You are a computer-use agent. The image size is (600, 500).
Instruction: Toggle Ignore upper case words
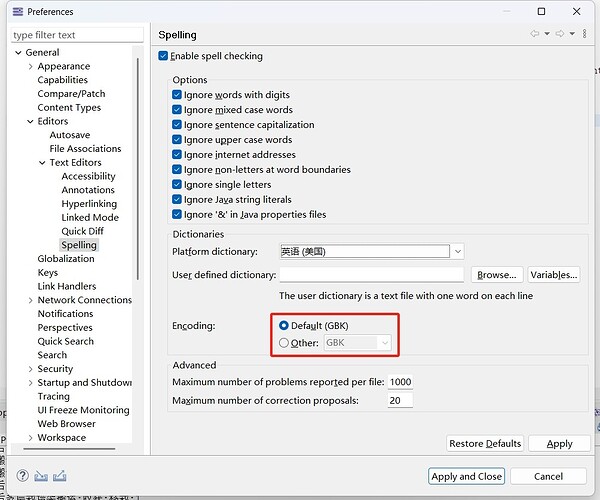(x=177, y=140)
